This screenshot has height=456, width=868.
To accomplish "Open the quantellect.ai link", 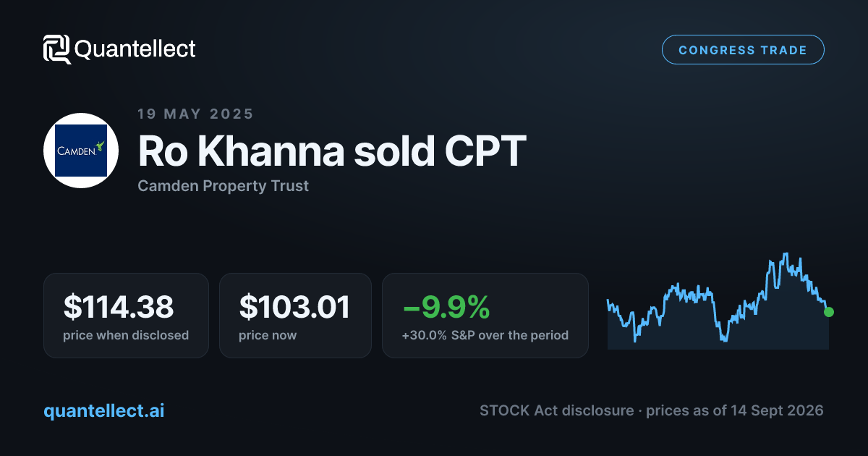I will point(104,410).
